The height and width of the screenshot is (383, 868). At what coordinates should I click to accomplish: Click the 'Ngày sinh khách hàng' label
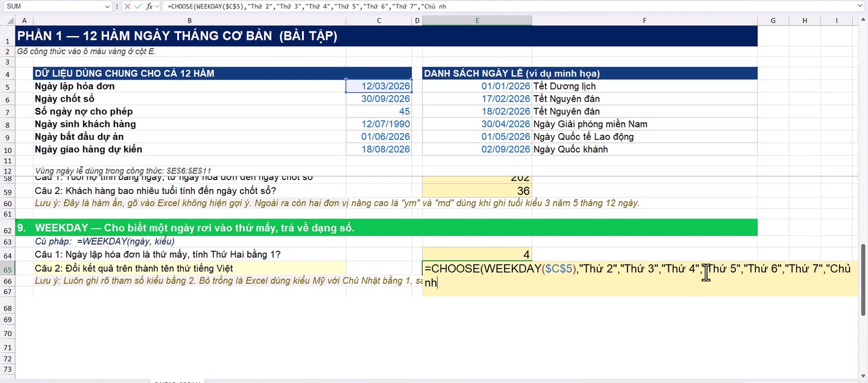click(x=85, y=124)
